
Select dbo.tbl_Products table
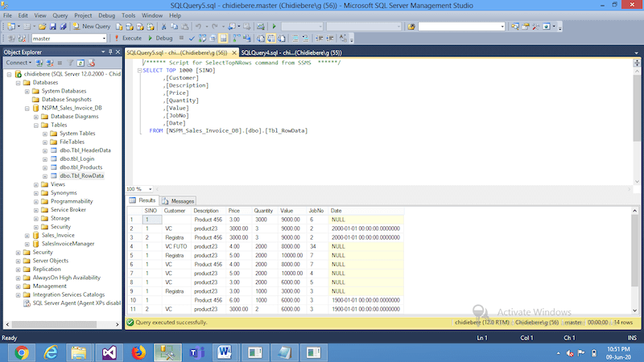pyautogui.click(x=81, y=167)
